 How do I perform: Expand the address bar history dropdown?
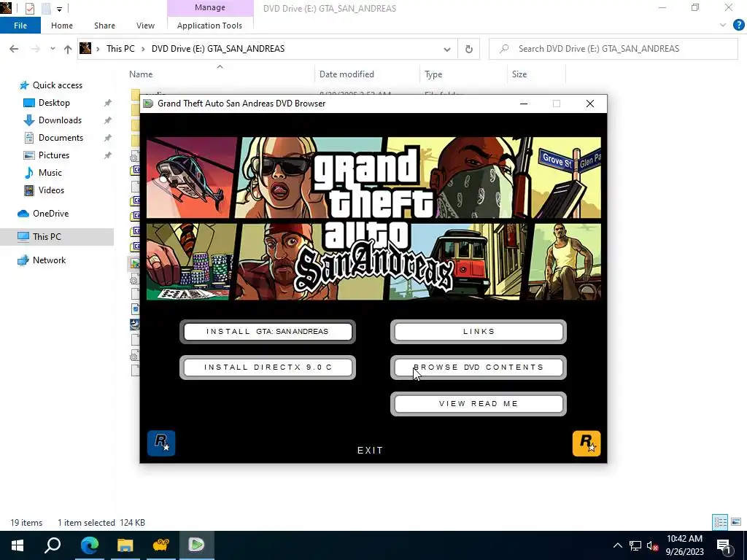click(447, 49)
